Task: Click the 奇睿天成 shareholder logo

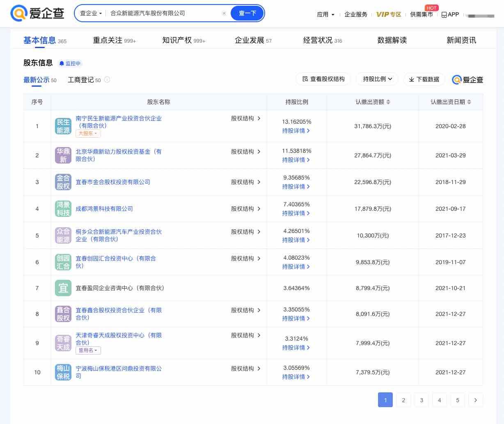Action: point(63,343)
